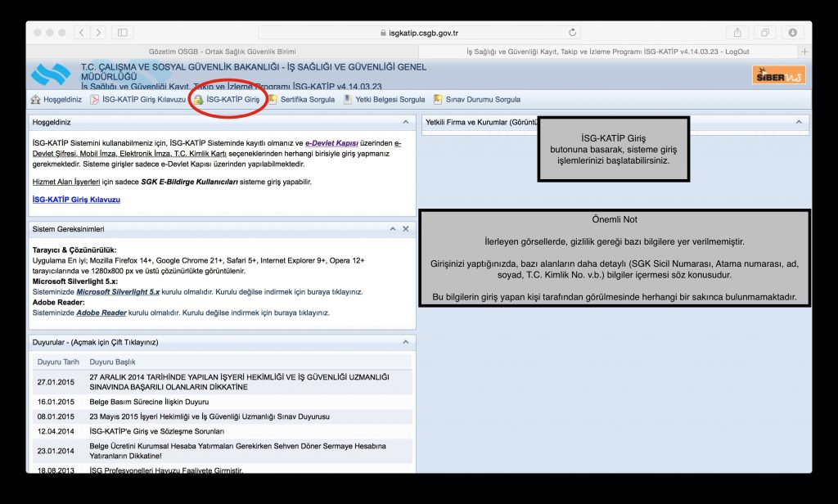Follow the e-Devlet Kapısı link
838x504 pixels.
point(331,143)
